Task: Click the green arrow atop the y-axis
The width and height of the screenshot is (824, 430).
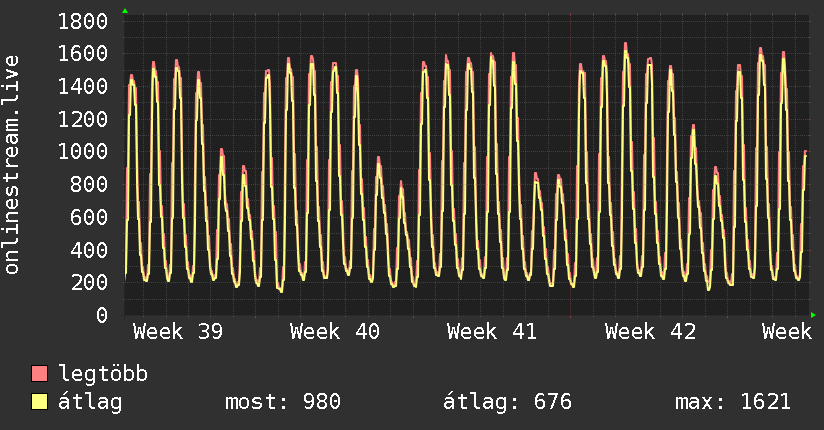Action: [x=125, y=10]
